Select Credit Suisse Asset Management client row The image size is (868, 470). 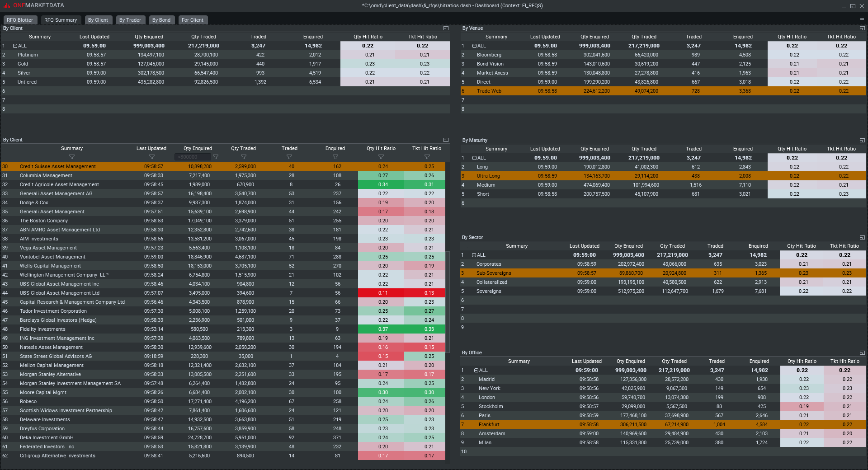(223, 166)
